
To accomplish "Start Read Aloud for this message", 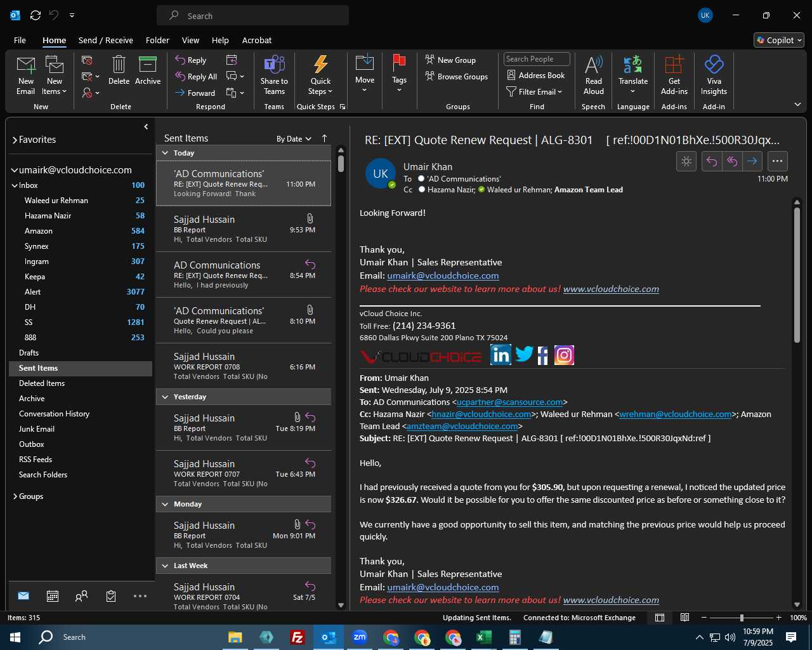I will tap(594, 76).
